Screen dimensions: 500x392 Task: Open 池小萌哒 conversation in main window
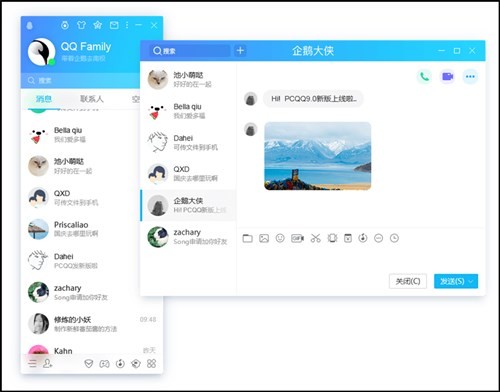click(x=80, y=166)
